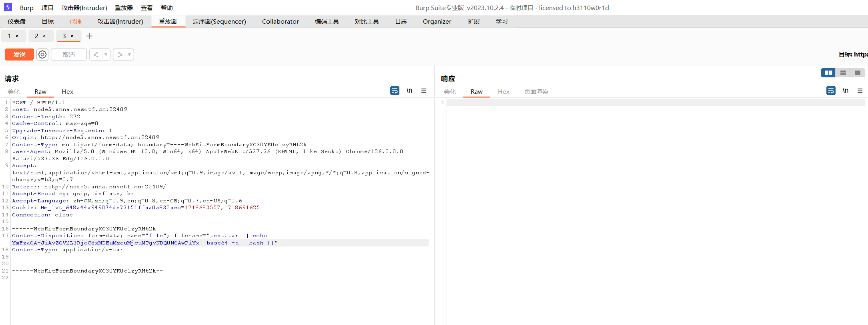The height and width of the screenshot is (325, 868).
Task: Select Hex view in response panel
Action: coord(503,91)
